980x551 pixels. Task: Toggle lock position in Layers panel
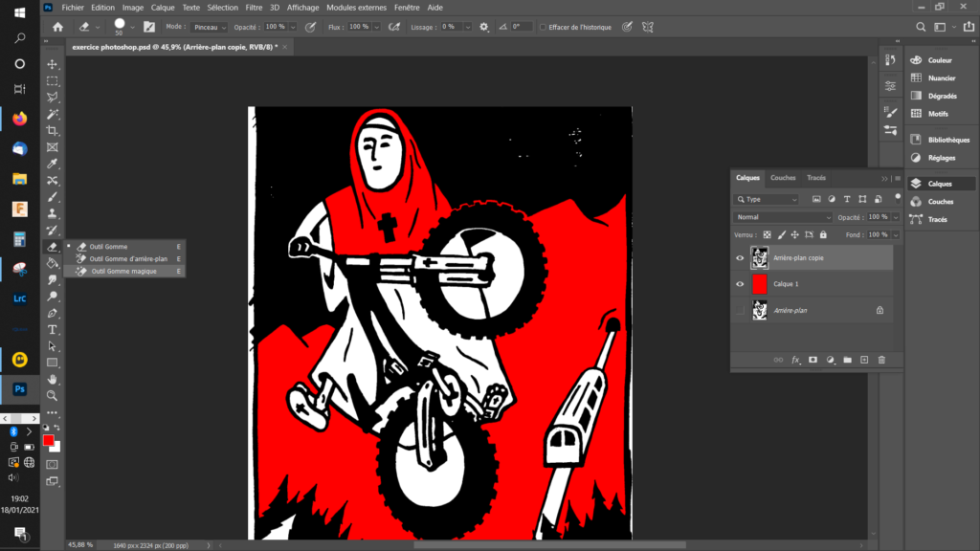[x=795, y=235]
